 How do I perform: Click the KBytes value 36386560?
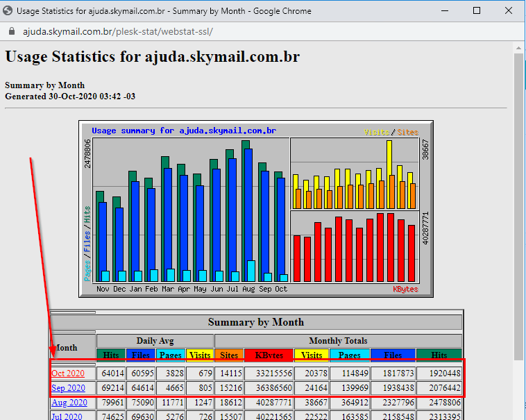click(x=274, y=388)
